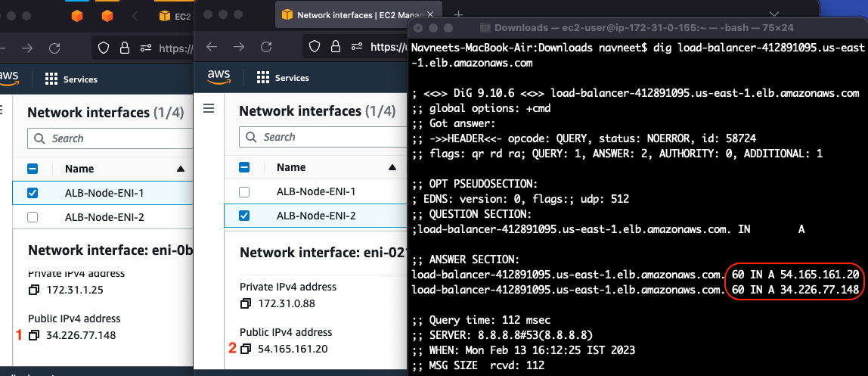Image resolution: width=868 pixels, height=376 pixels.
Task: Click 34.226.77.148 in terminal answer section
Action: click(x=820, y=290)
